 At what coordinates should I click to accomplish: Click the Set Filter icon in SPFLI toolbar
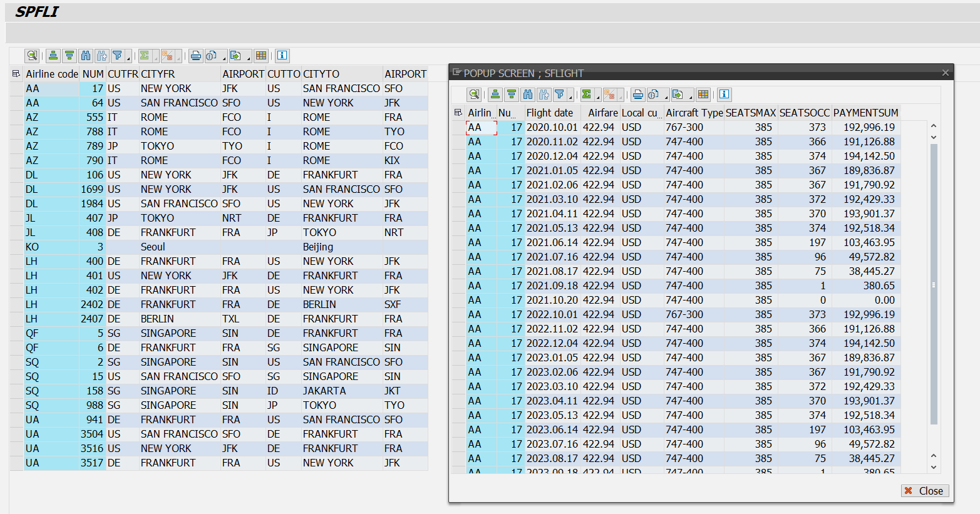pyautogui.click(x=117, y=56)
